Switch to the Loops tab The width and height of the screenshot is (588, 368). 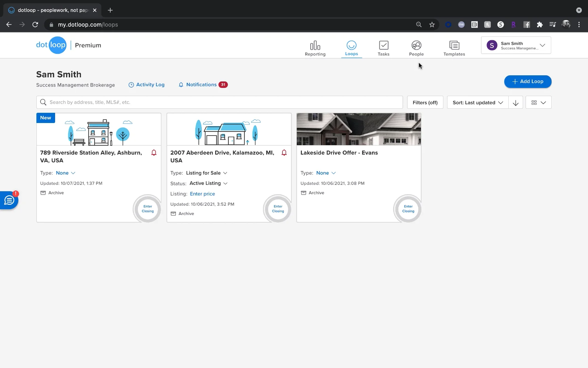[352, 48]
